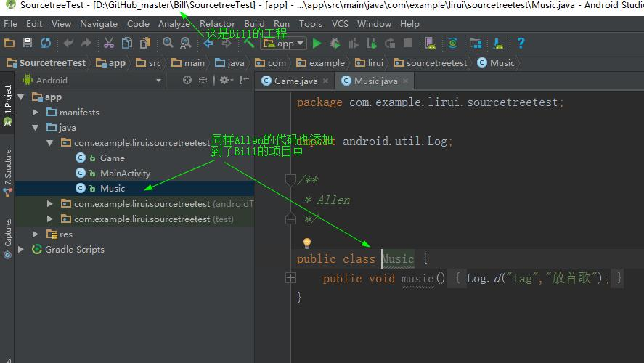This screenshot has height=363, width=644.
Task: Navigate forward with the right arrow icon
Action: point(227,44)
